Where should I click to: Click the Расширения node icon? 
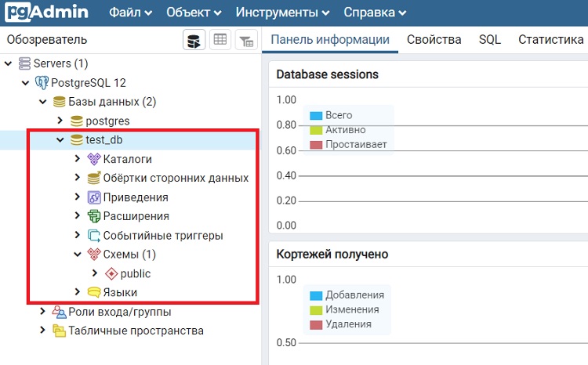point(94,216)
